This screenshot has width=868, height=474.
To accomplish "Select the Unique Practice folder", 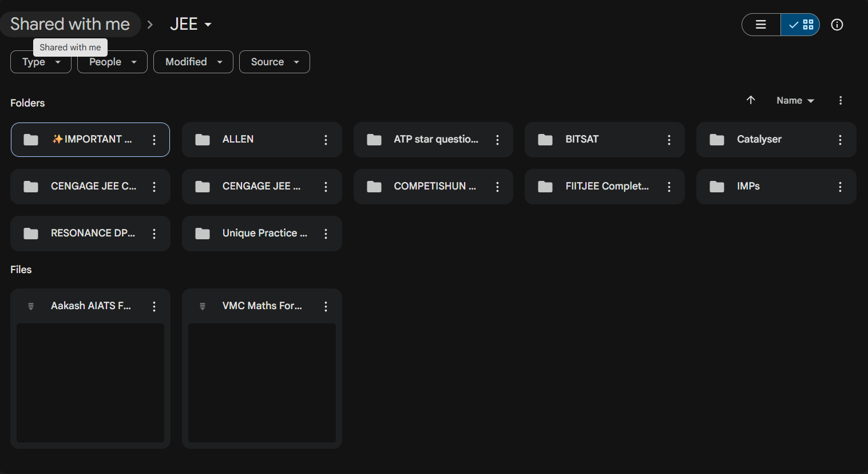I will 262,234.
